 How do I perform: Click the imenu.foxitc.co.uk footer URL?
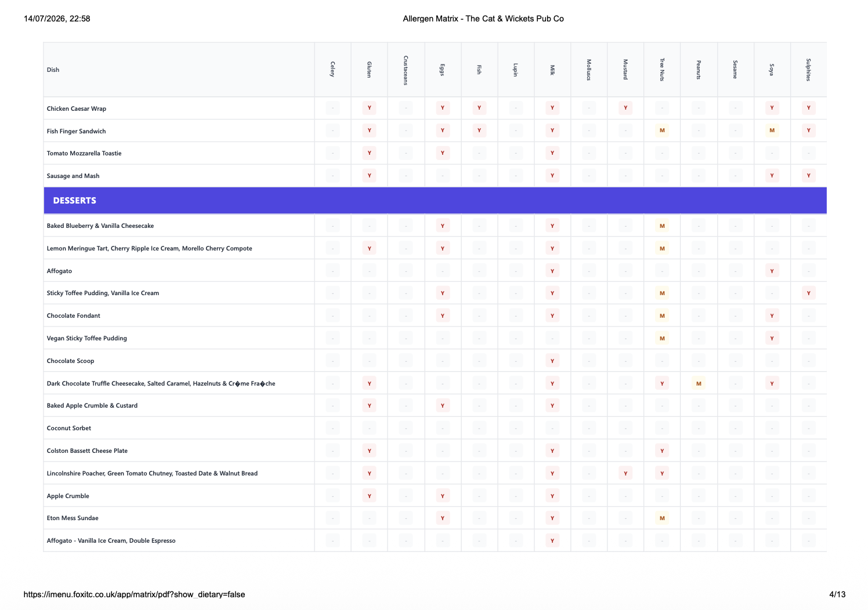134,594
